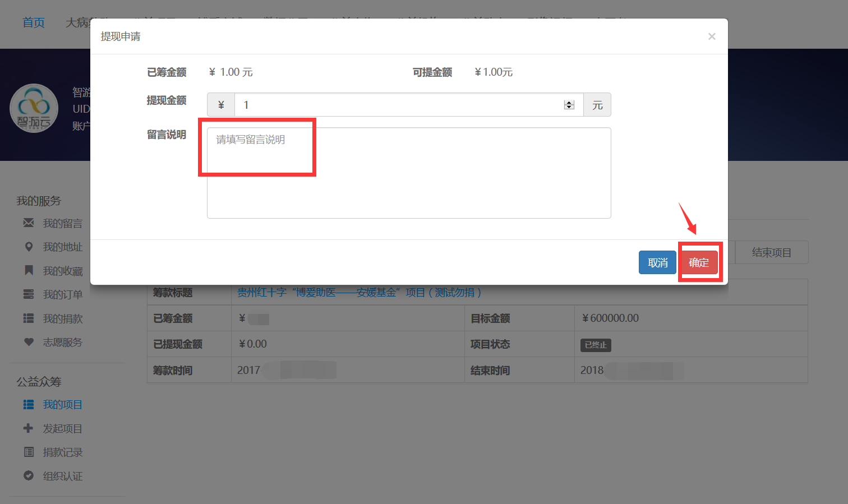This screenshot has height=504, width=848.
Task: Open 志愿服务 in sidebar
Action: tap(62, 342)
